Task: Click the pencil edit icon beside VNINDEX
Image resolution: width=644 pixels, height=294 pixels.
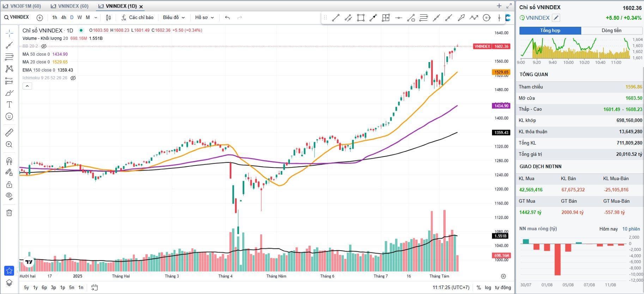Action: (556, 18)
